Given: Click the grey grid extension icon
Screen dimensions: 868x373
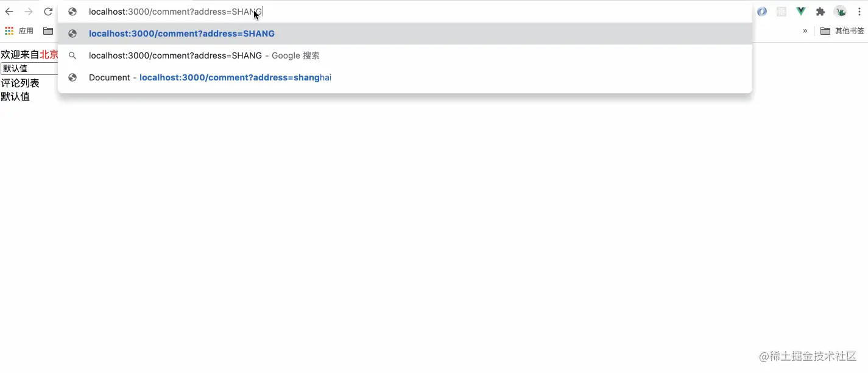Looking at the screenshot, I should 781,11.
